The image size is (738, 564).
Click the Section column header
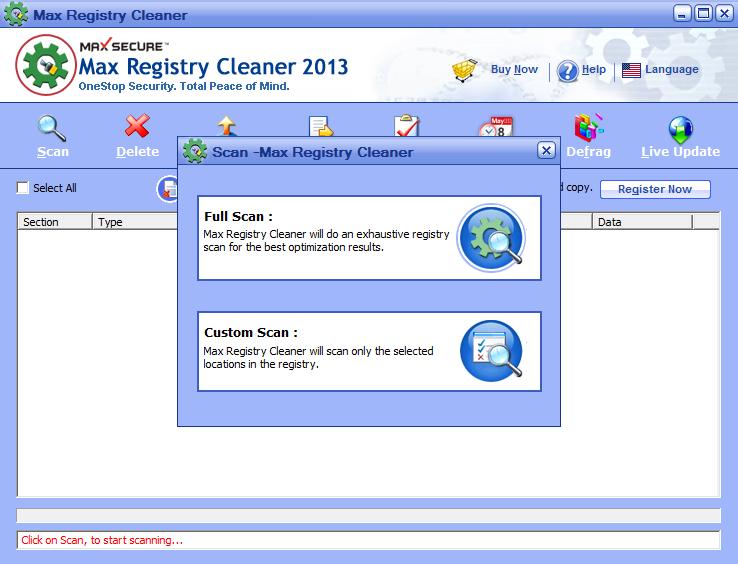[x=55, y=222]
